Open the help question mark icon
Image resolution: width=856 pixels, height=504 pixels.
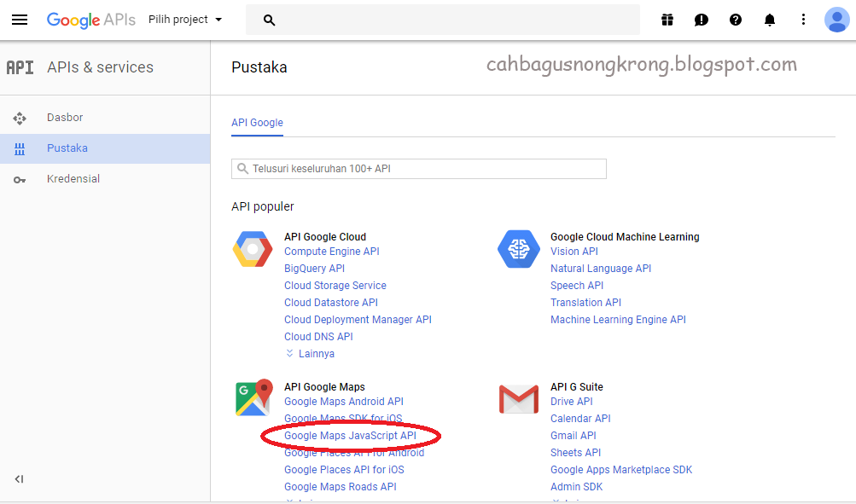[x=736, y=20]
